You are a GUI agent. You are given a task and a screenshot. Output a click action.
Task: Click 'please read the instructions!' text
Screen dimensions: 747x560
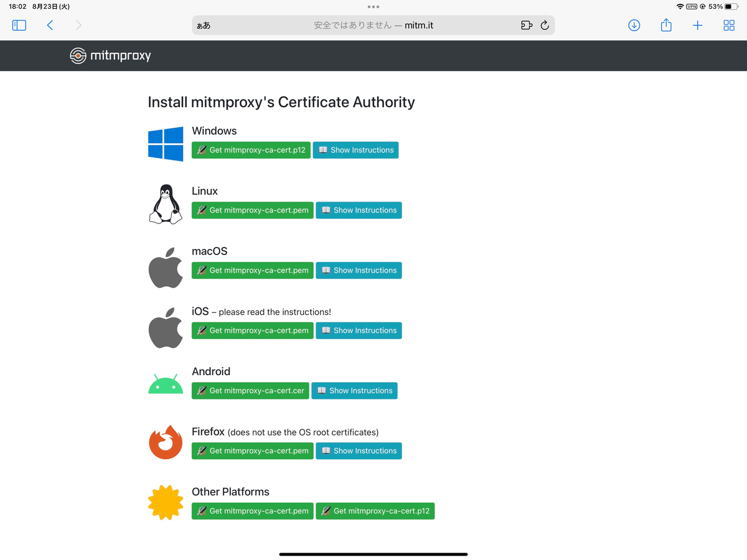[x=275, y=312]
